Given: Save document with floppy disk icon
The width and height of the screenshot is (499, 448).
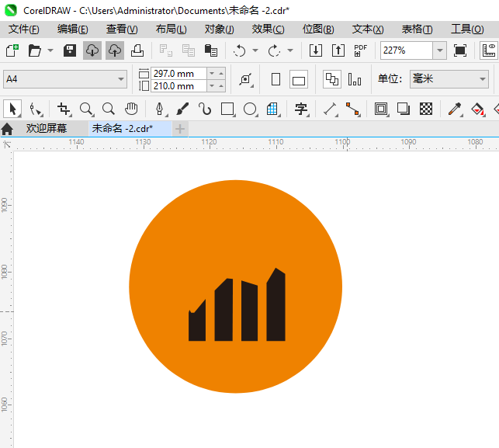Looking at the screenshot, I should pyautogui.click(x=69, y=50).
